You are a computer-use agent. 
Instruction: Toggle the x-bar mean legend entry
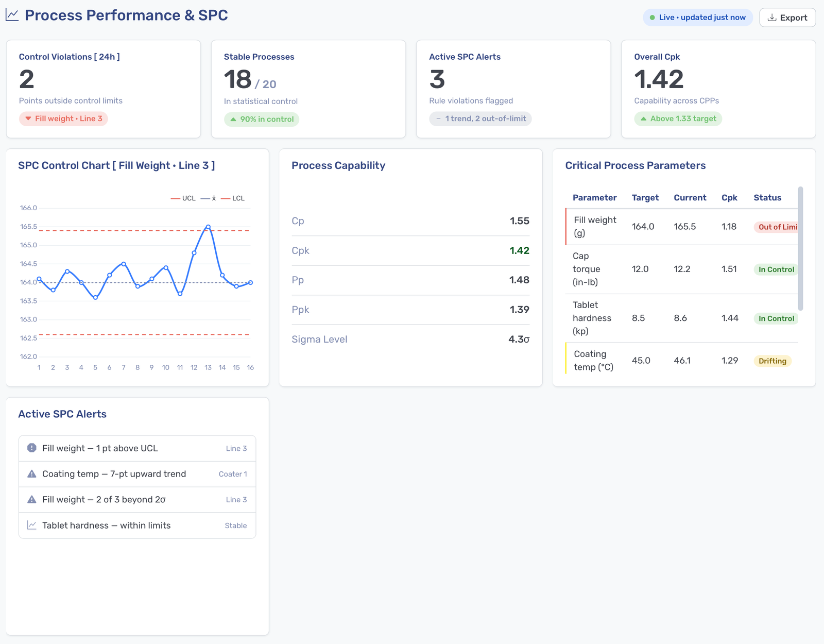[208, 198]
